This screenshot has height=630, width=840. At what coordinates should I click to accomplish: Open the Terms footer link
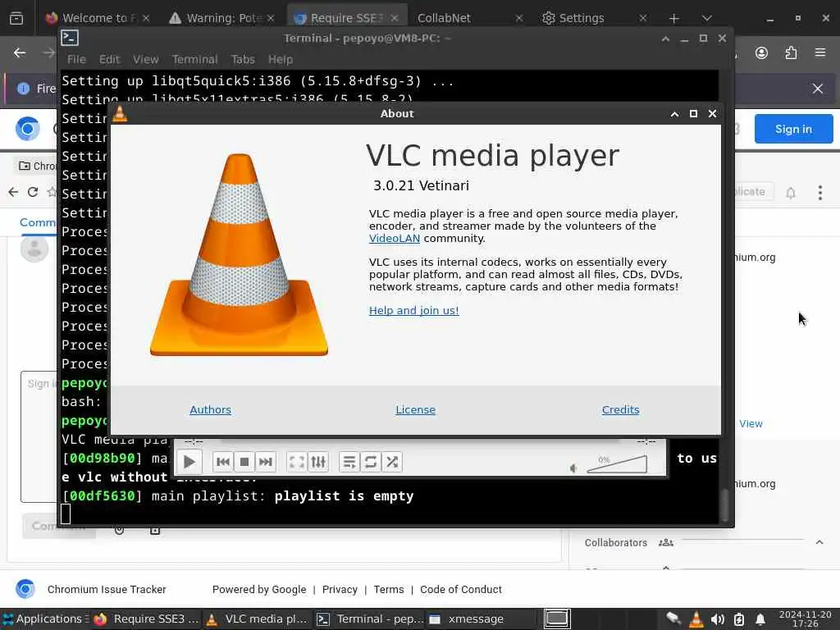click(389, 589)
